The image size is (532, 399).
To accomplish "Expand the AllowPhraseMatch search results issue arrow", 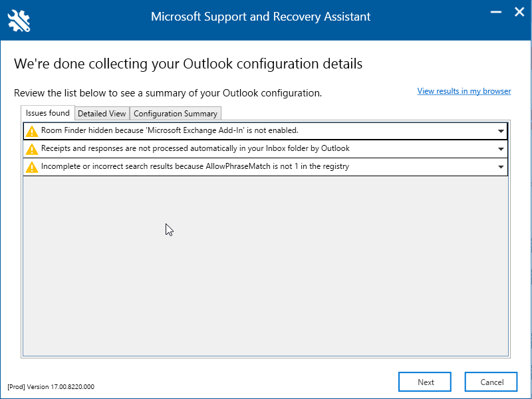I will tap(501, 167).
